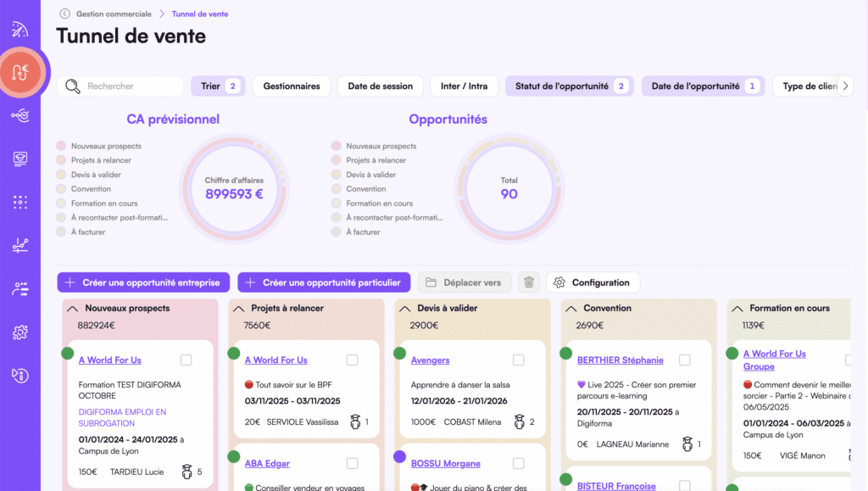Open the BOSSU Morgane opportunity link
868x491 pixels.
click(x=445, y=463)
